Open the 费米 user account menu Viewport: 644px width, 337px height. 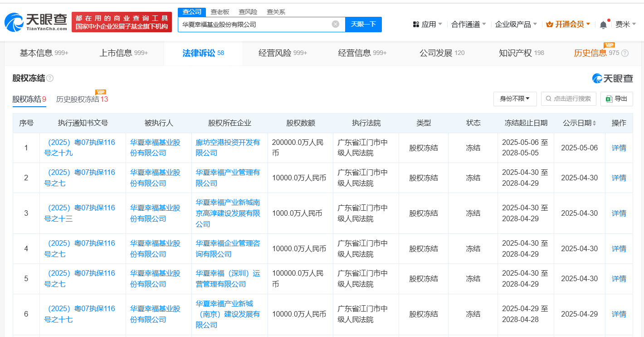click(625, 24)
